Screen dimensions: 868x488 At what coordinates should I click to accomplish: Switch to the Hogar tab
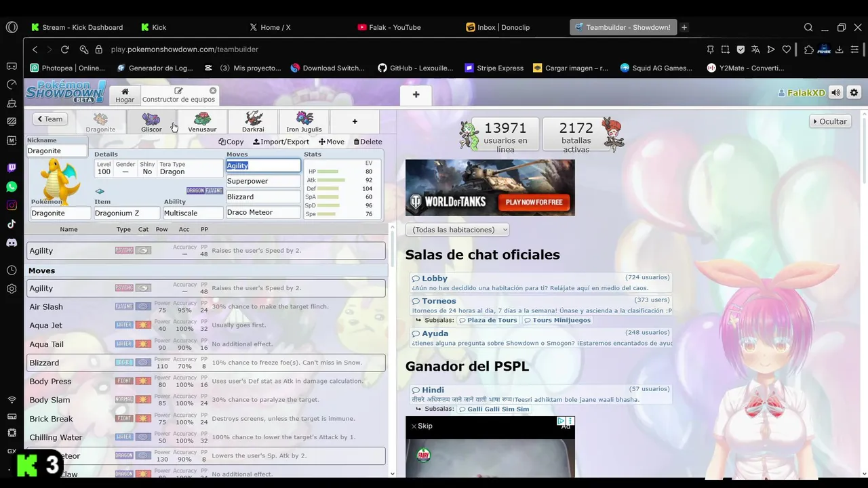point(124,96)
